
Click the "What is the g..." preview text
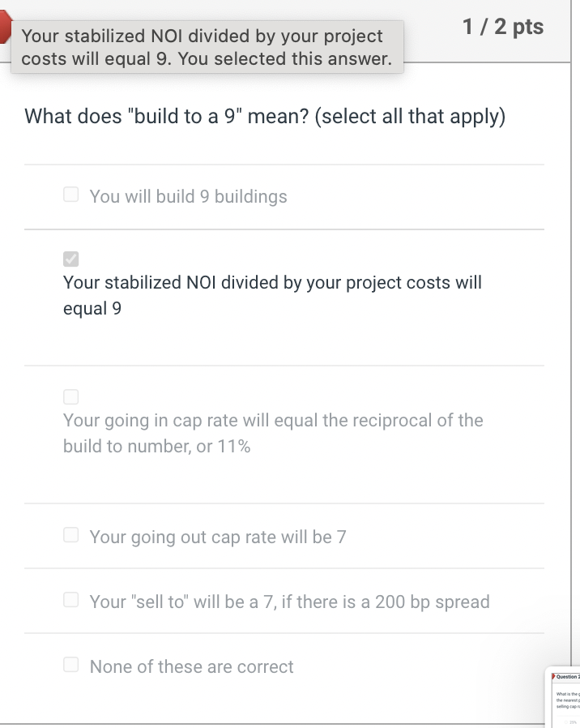pos(567,694)
